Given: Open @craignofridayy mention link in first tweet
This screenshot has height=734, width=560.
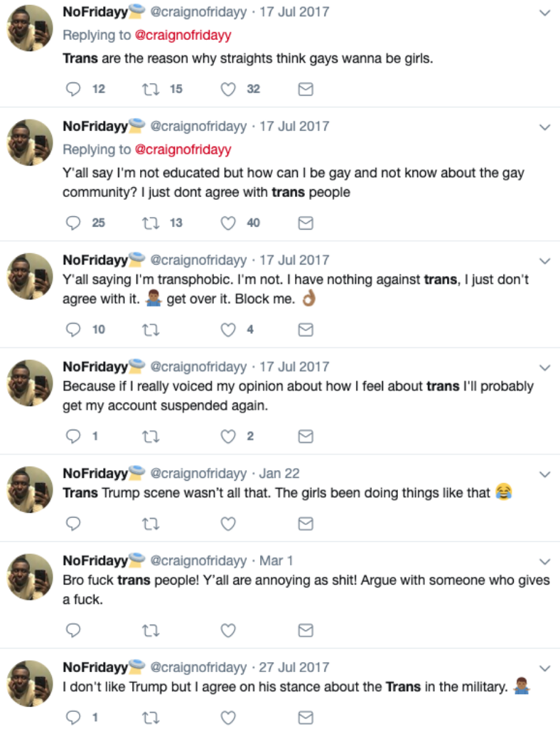Looking at the screenshot, I should (x=183, y=35).
